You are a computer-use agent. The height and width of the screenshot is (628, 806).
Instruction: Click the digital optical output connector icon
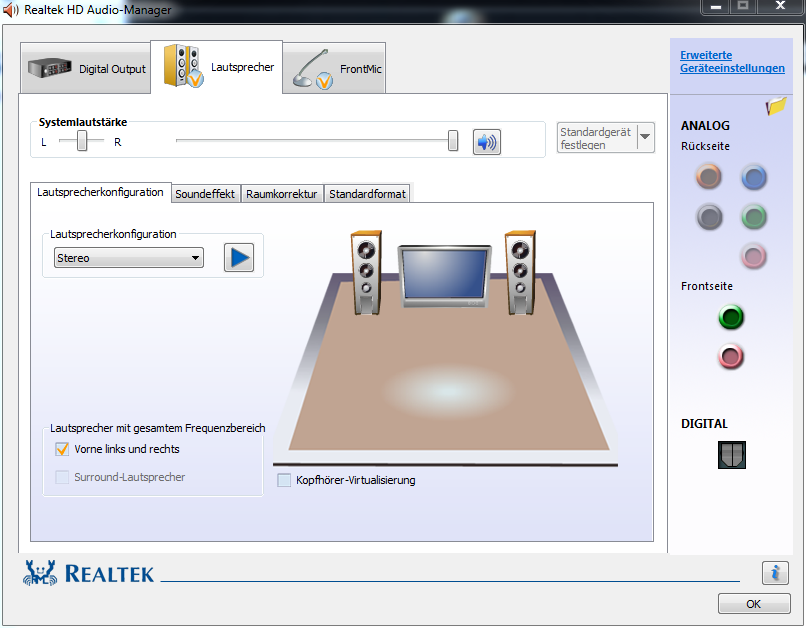tap(731, 455)
